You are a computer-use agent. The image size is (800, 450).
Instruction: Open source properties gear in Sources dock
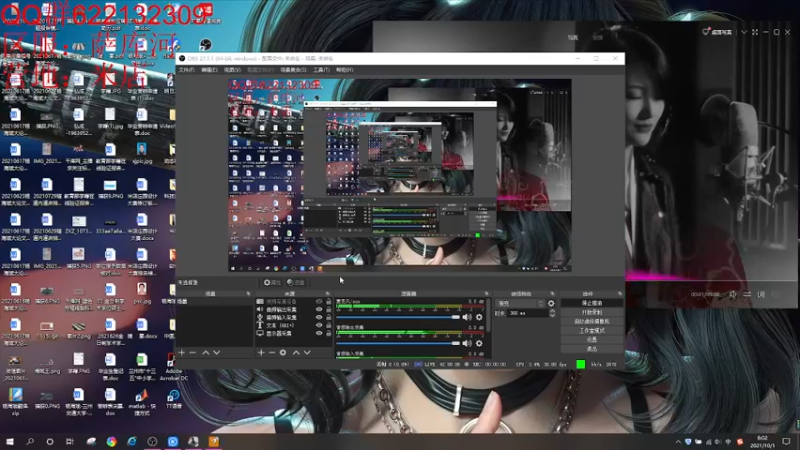pos(283,353)
